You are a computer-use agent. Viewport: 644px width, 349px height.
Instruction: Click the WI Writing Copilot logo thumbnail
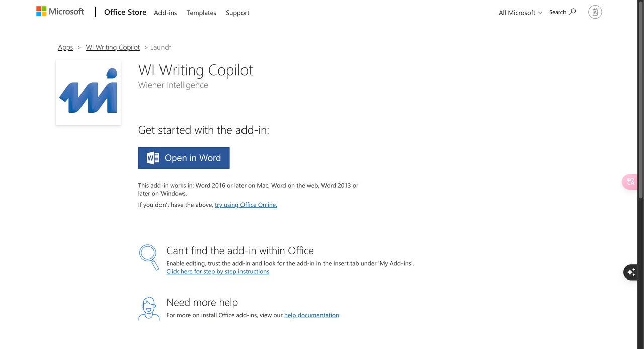[x=89, y=93]
